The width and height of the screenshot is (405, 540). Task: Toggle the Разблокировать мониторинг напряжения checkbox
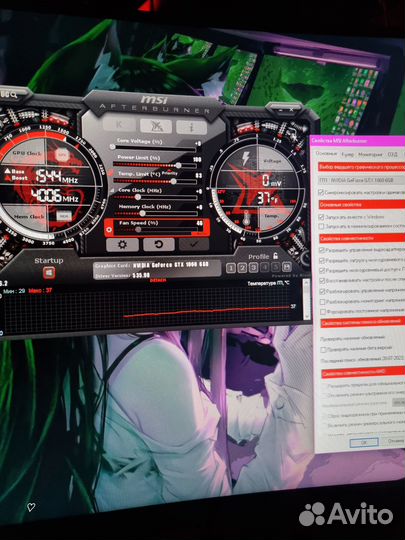pos(323,302)
